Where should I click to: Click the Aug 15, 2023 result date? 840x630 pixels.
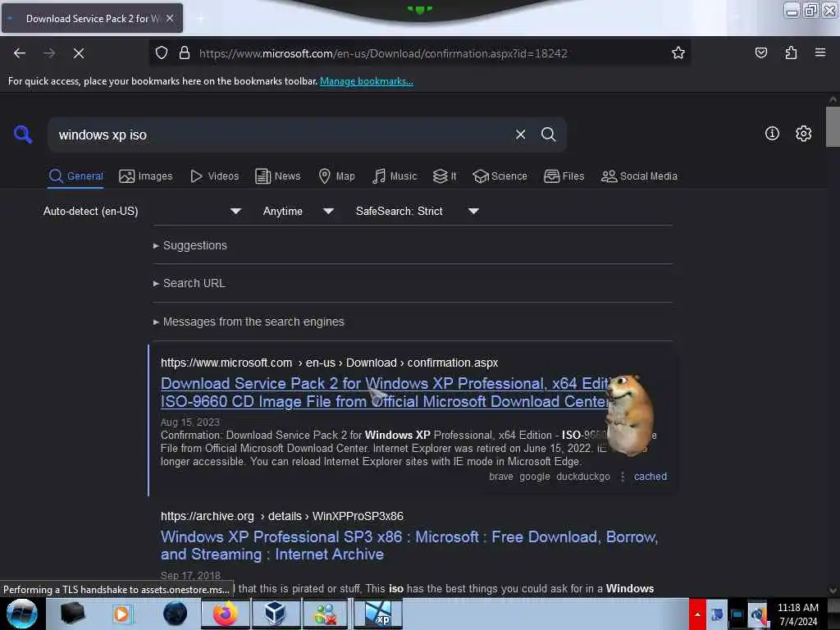pos(190,422)
